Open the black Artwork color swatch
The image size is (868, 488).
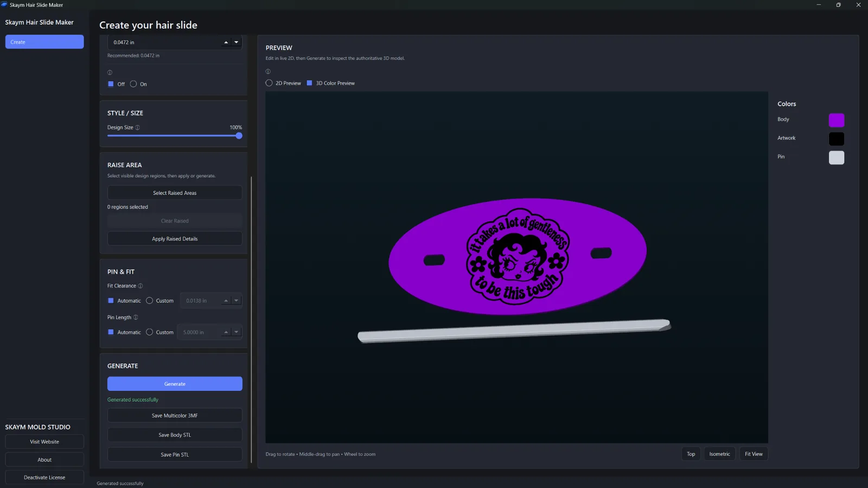837,139
